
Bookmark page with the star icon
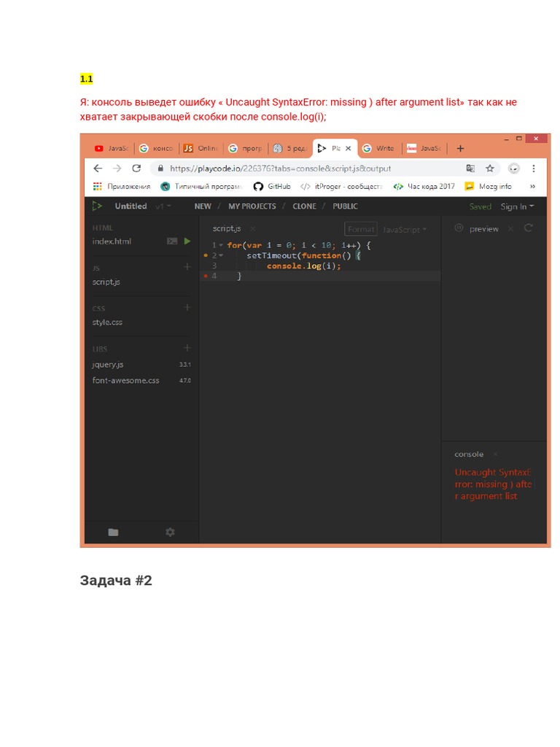tap(489, 169)
